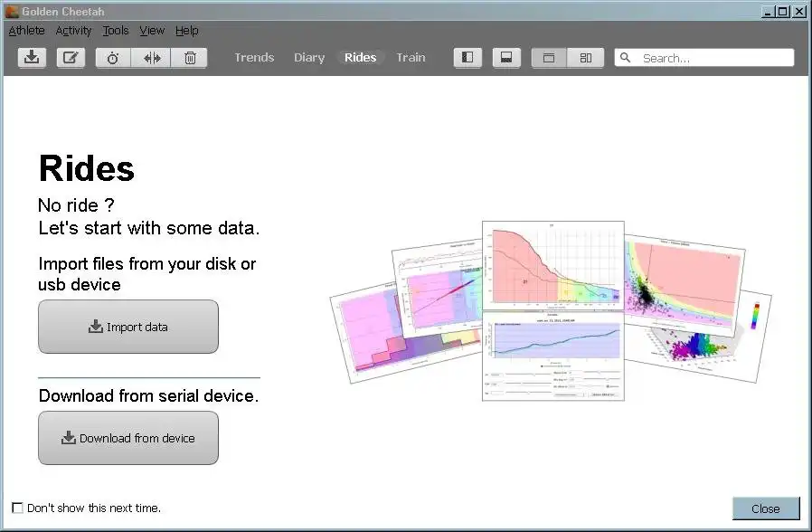Click the Download from device button
The image size is (812, 532).
pos(128,438)
